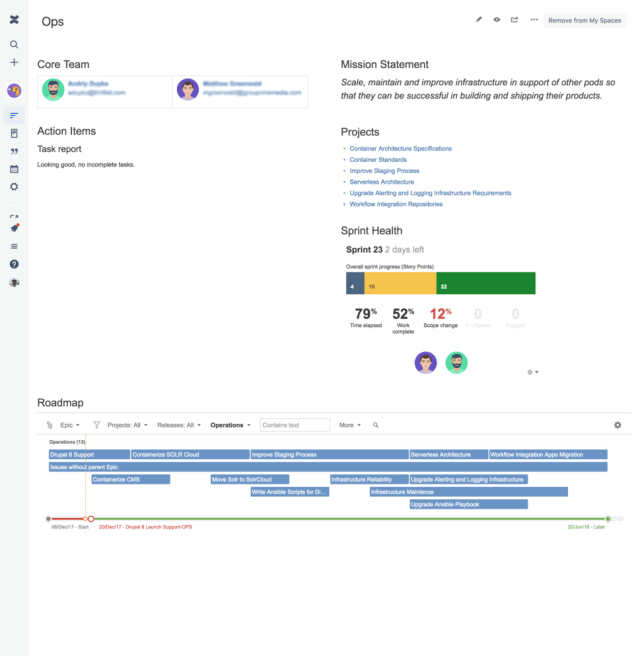Screen dimensions: 640x660
Task: Click the Sprint 23 title
Action: coord(364,250)
